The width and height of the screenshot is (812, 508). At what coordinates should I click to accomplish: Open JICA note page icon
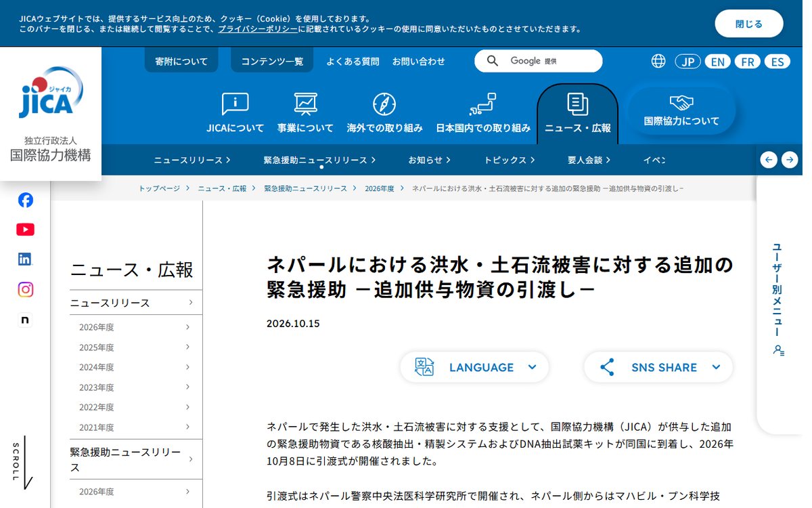26,320
